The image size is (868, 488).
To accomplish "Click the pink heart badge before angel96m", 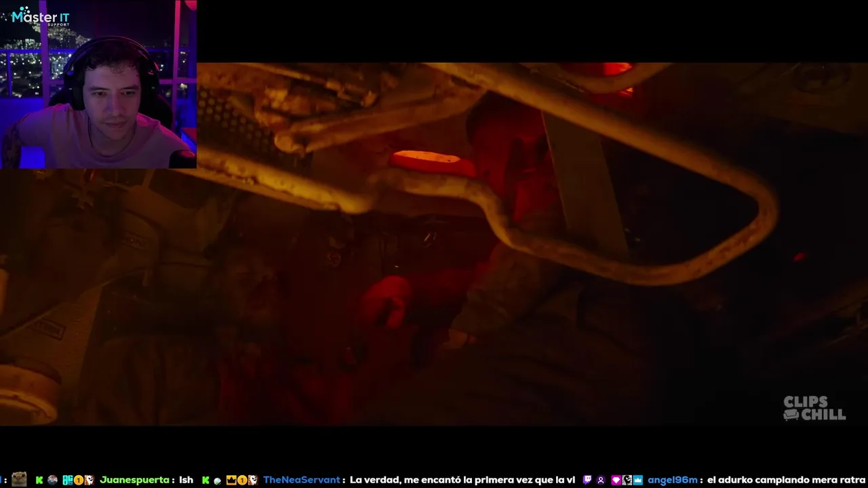I will click(x=616, y=480).
